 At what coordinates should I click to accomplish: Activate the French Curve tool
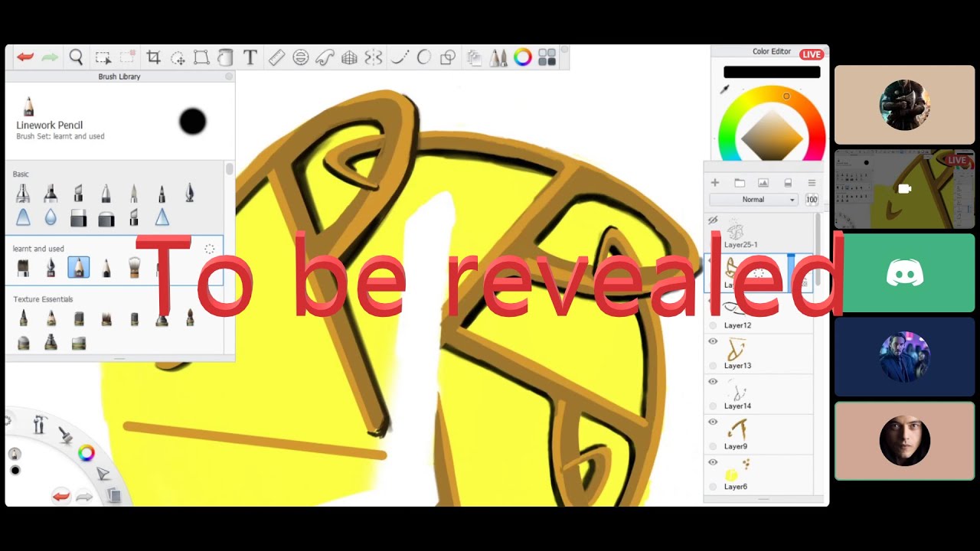click(x=325, y=57)
